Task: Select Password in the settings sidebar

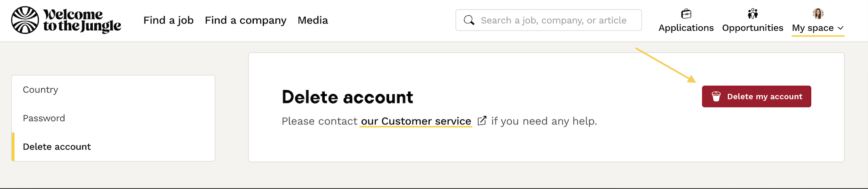Action: coord(44,118)
